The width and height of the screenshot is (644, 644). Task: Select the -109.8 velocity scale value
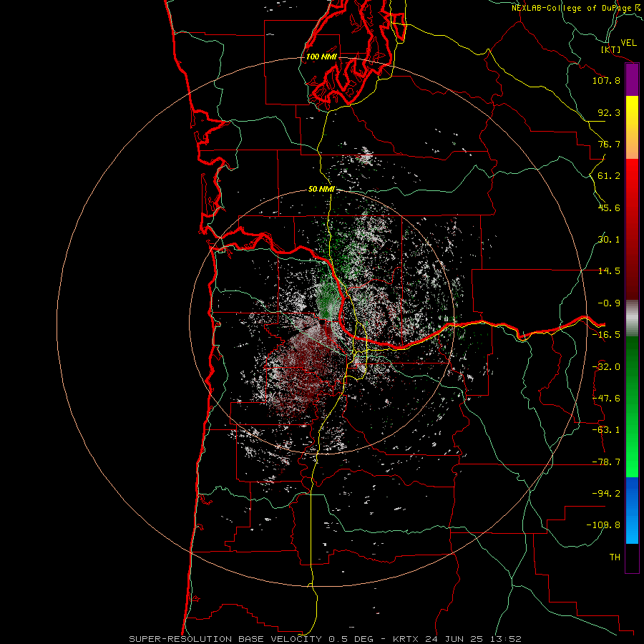[603, 526]
